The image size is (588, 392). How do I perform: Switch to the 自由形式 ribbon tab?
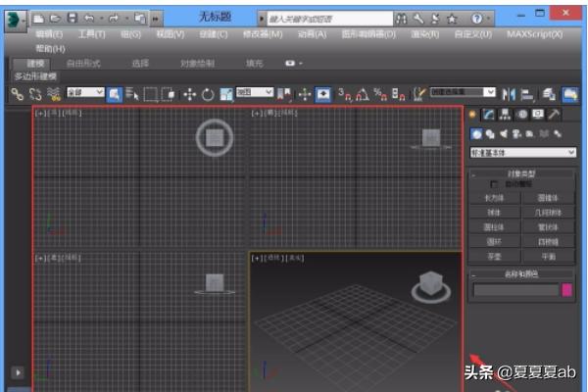[83, 63]
